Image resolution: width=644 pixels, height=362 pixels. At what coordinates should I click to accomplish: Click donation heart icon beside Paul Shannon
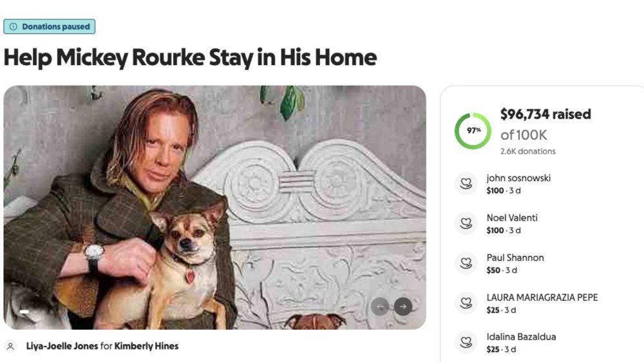pos(465,263)
